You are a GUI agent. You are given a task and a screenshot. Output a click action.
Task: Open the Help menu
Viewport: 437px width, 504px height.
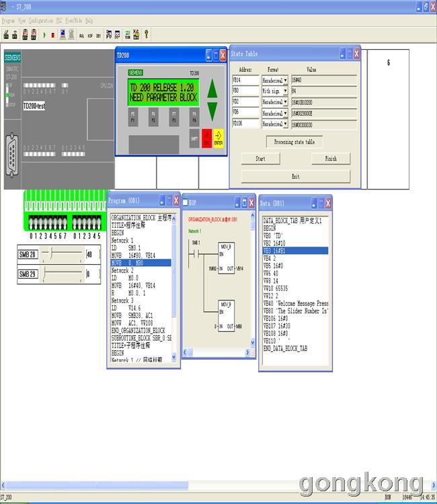pyautogui.click(x=89, y=21)
